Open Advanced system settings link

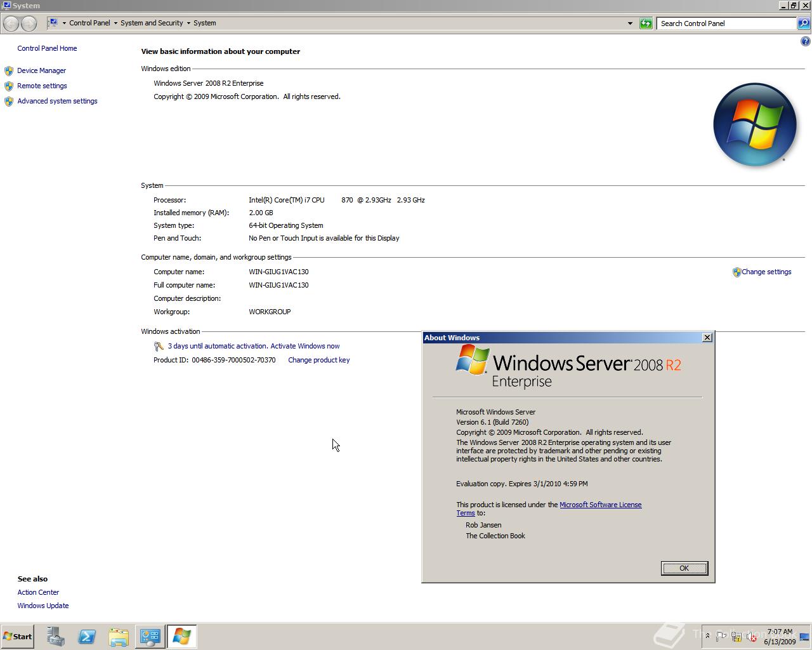tap(57, 101)
